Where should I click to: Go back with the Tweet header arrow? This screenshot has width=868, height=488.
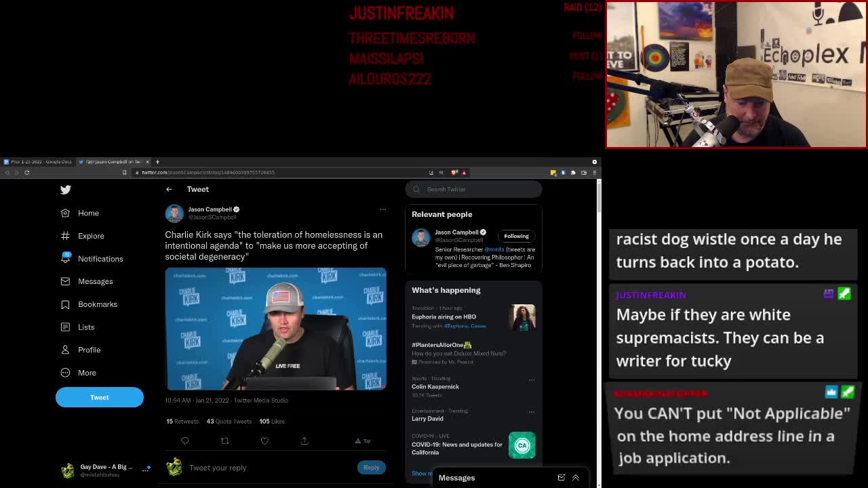(169, 189)
